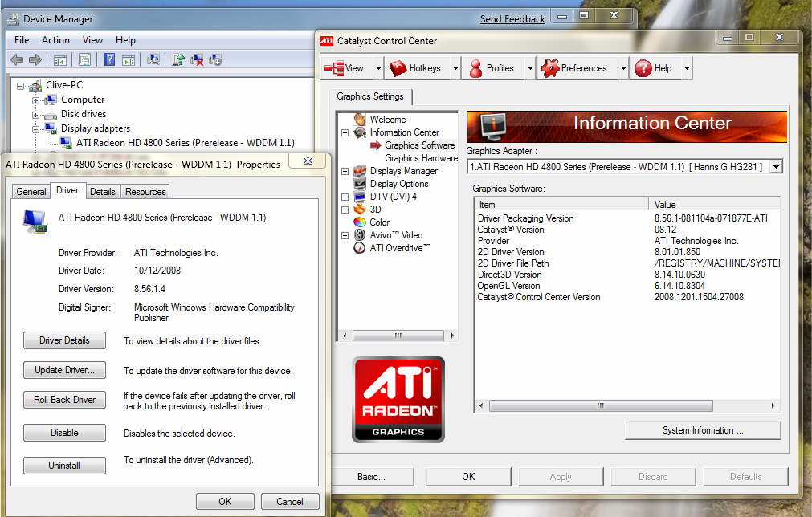Expand the Disk drives node

coord(35,115)
